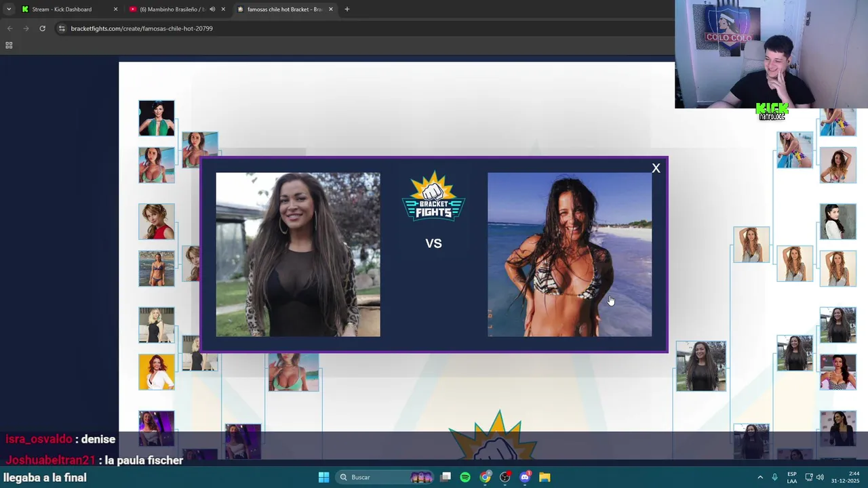Close the Mambinho Brasileño tab

pyautogui.click(x=223, y=9)
